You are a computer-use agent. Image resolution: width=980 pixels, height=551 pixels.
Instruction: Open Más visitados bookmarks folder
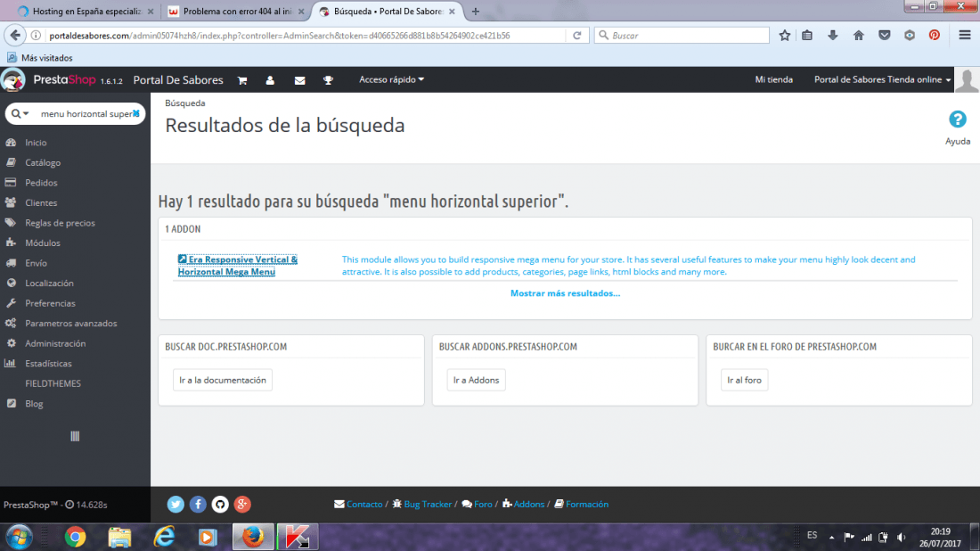pyautogui.click(x=40, y=58)
